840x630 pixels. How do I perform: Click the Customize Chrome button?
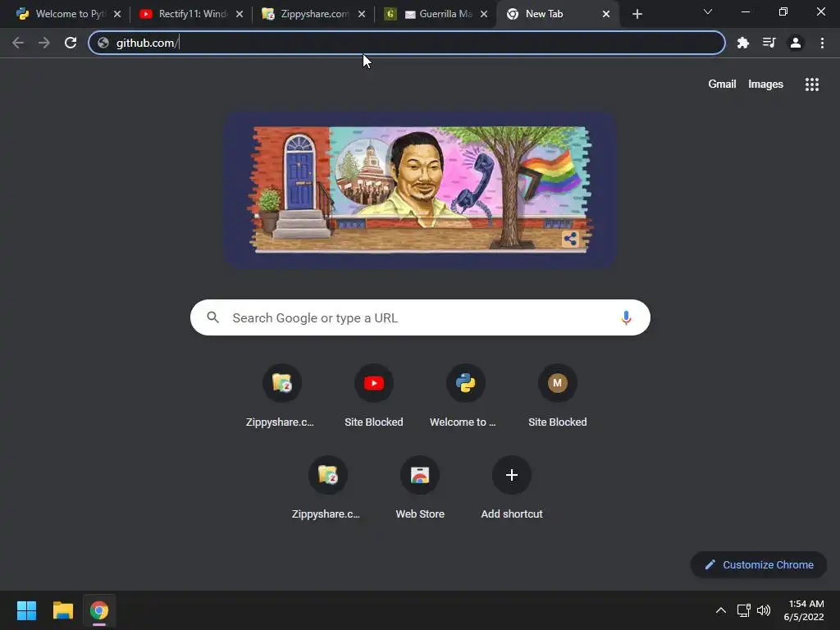(x=759, y=564)
